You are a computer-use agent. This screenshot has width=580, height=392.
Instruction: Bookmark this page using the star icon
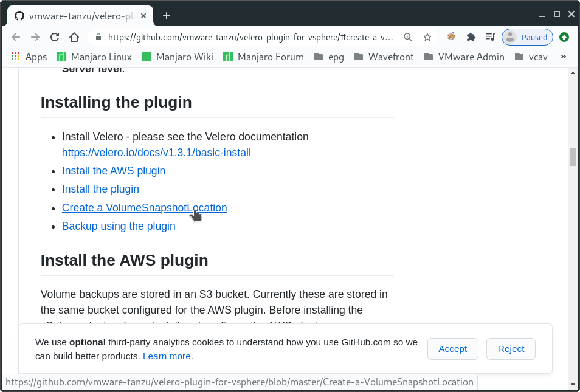[427, 37]
